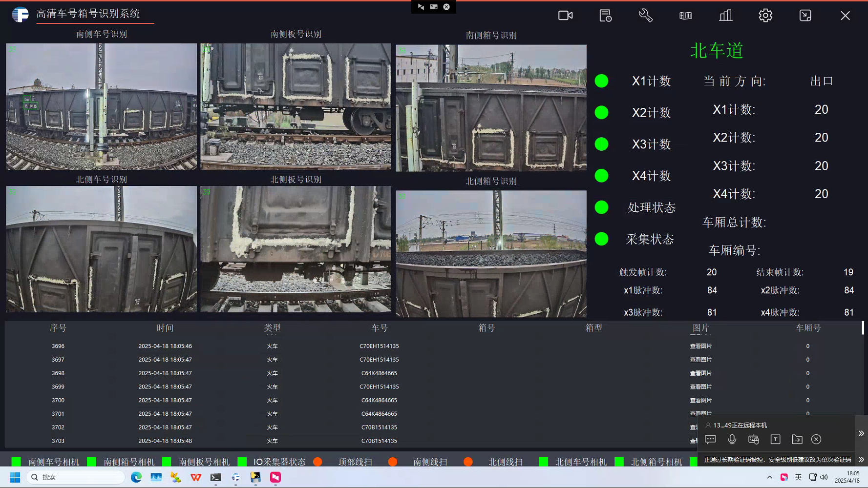View picture for record 3696
Screen dimensions: 868x488
(700, 346)
